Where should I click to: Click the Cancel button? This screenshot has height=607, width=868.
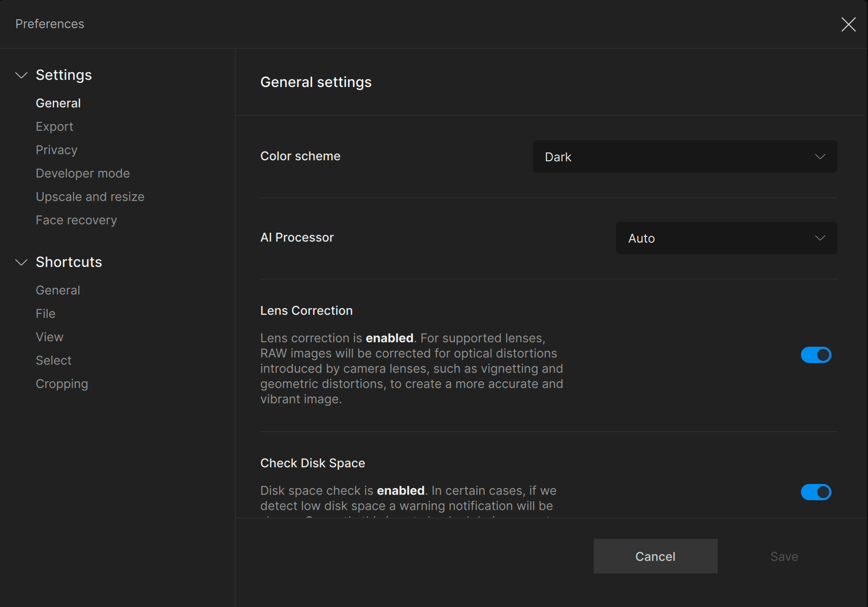[x=655, y=556]
